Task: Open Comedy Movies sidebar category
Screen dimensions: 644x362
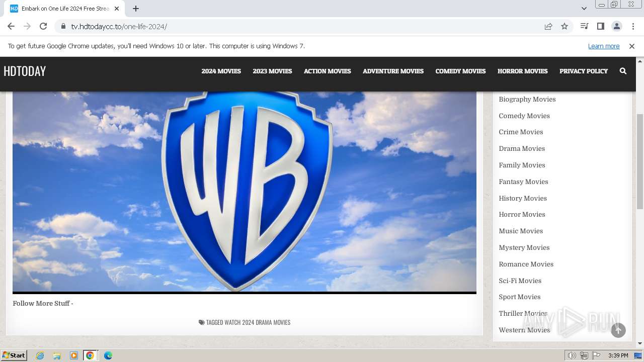Action: click(x=524, y=116)
